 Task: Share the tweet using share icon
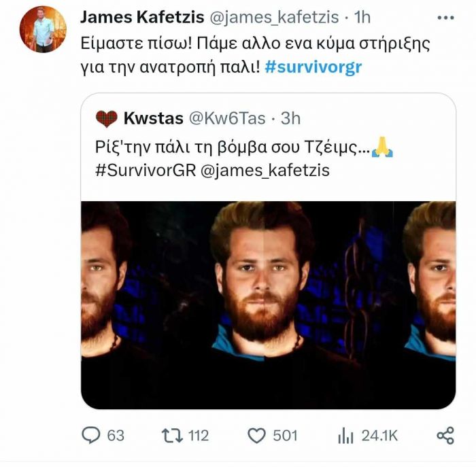pos(445,436)
